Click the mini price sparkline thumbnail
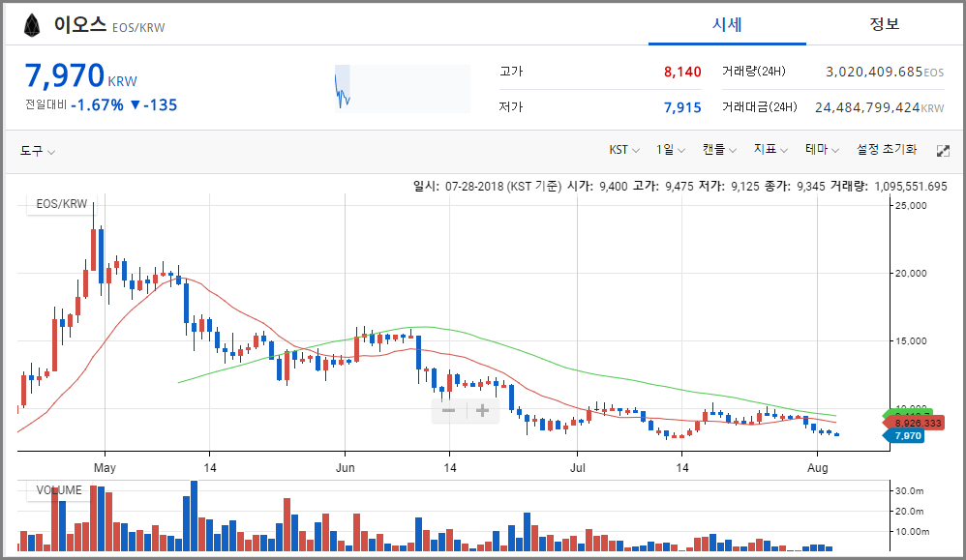 click(402, 89)
